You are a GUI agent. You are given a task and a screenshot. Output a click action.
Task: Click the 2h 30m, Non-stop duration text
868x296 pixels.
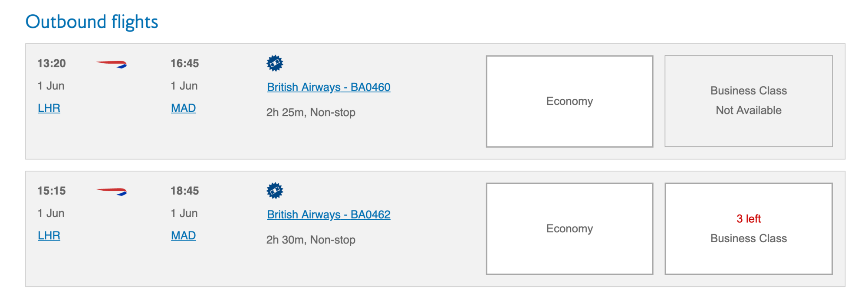(311, 240)
